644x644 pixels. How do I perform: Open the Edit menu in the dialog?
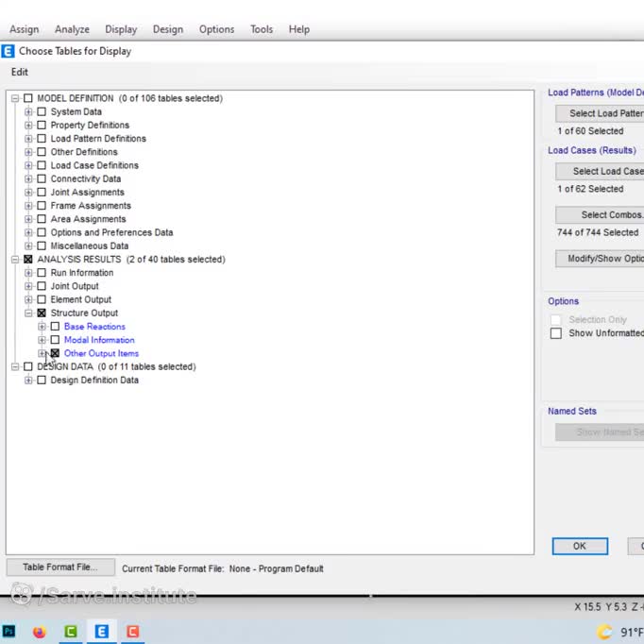pyautogui.click(x=20, y=72)
